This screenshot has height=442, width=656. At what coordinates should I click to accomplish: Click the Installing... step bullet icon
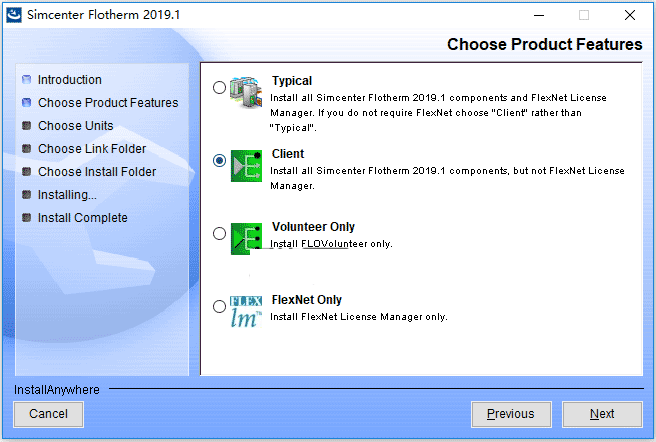26,195
